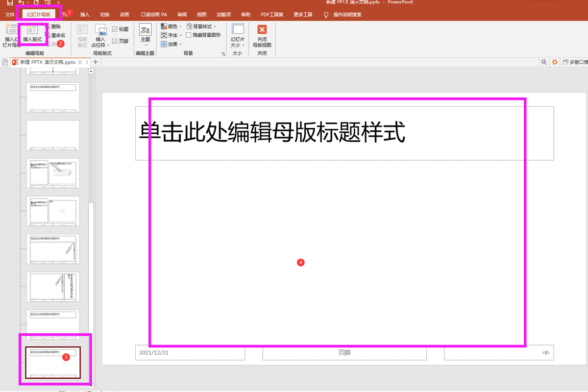This screenshot has width=588, height=392.
Task: Click the 插入占位符 picture icon
Action: (x=100, y=29)
